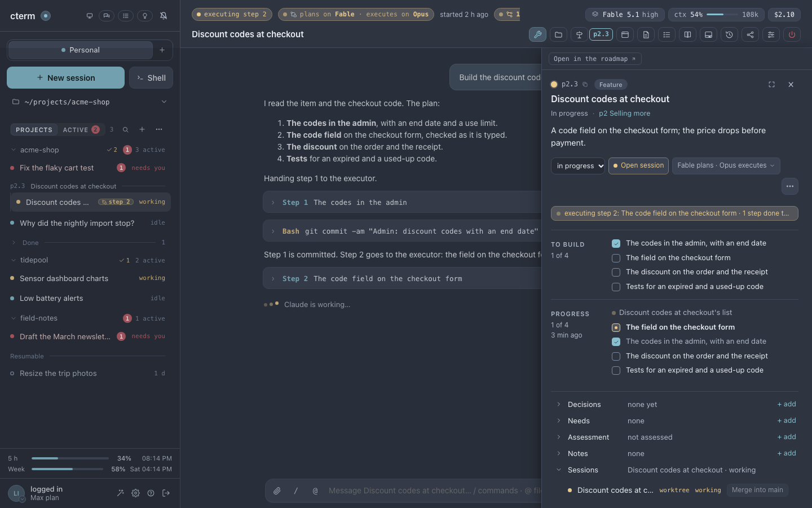Expand the Done group in sidebar
The height and width of the screenshot is (508, 812).
pyautogui.click(x=14, y=243)
